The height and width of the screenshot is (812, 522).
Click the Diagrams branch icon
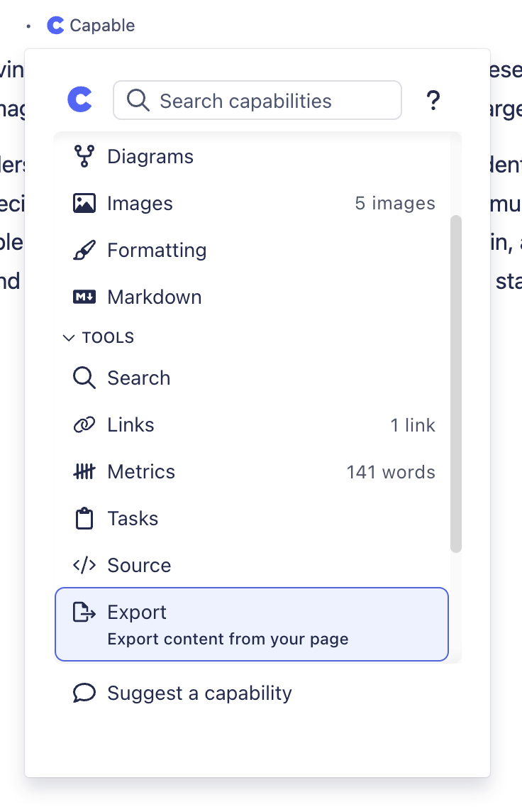coord(84,156)
